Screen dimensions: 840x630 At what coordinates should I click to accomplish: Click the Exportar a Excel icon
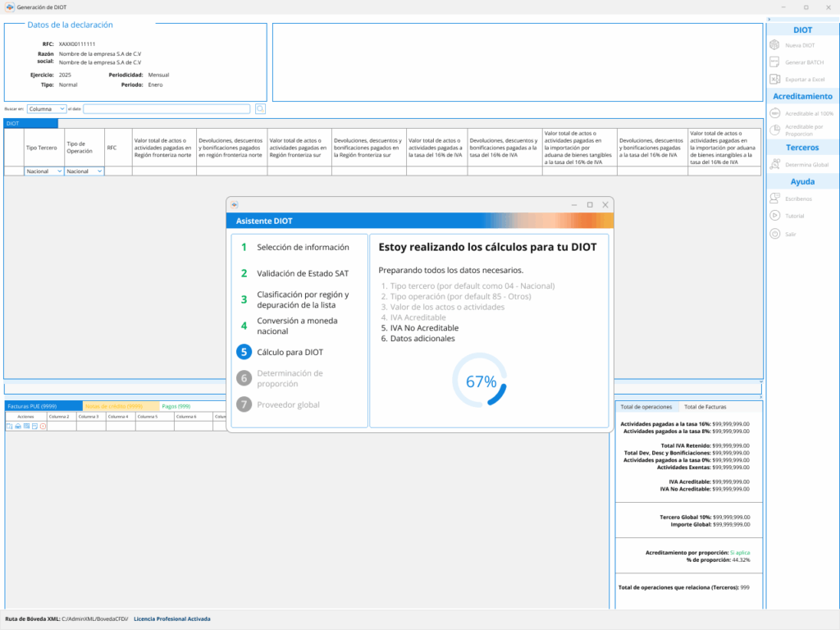click(x=774, y=80)
